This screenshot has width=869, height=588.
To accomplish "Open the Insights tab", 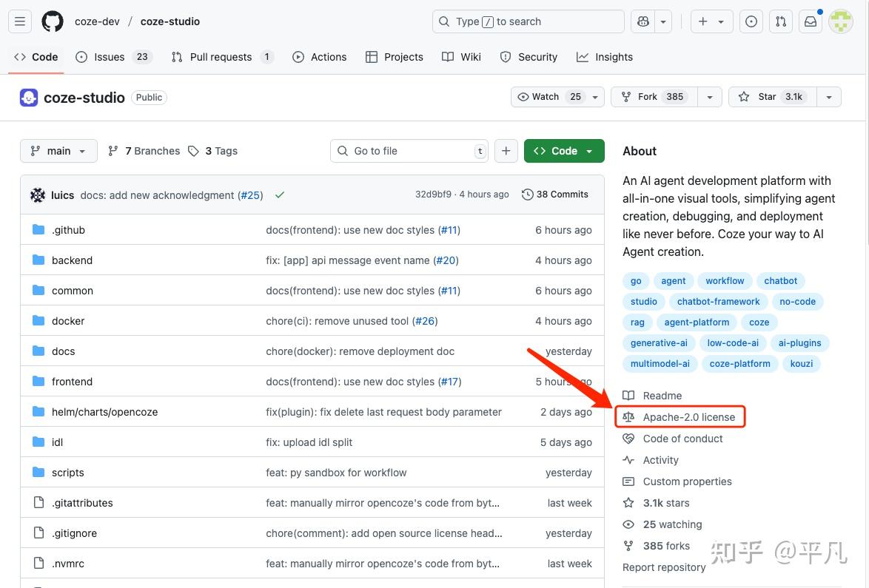I will pos(605,57).
